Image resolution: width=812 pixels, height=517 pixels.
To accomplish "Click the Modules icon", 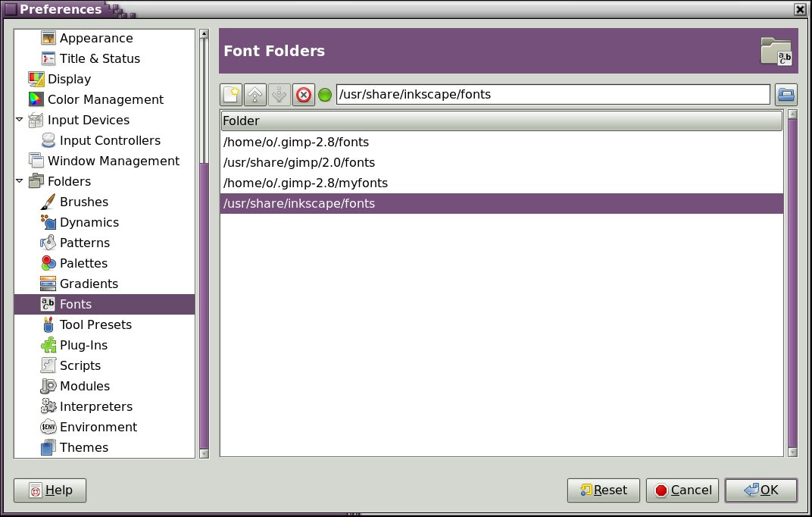I will [48, 386].
